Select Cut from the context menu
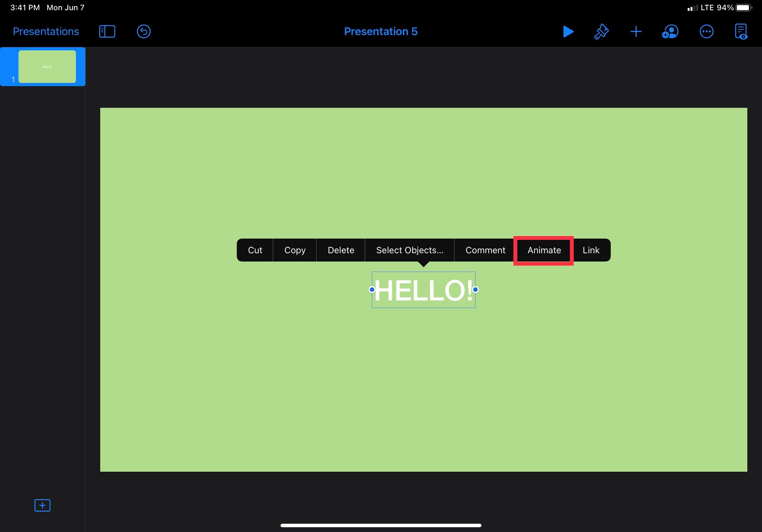Image resolution: width=762 pixels, height=532 pixels. click(255, 249)
